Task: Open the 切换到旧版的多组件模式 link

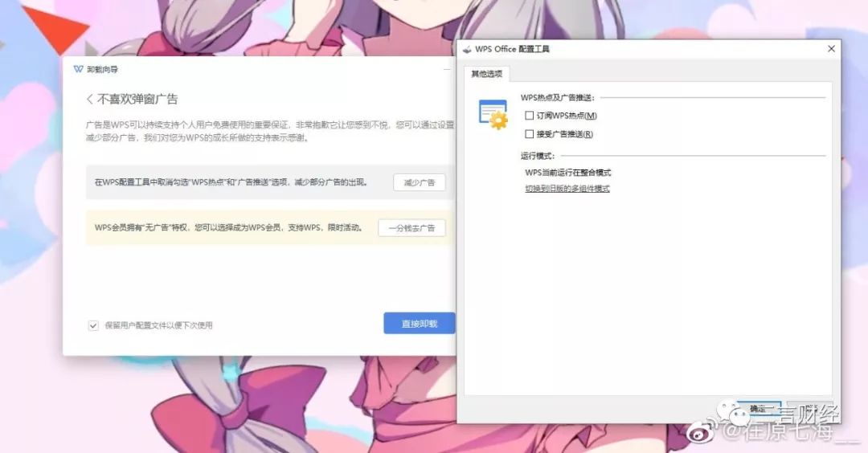Action: tap(567, 189)
